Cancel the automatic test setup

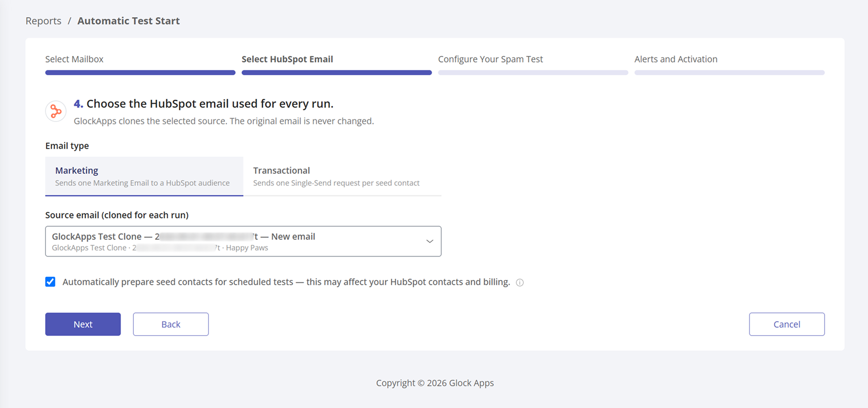[x=786, y=324]
